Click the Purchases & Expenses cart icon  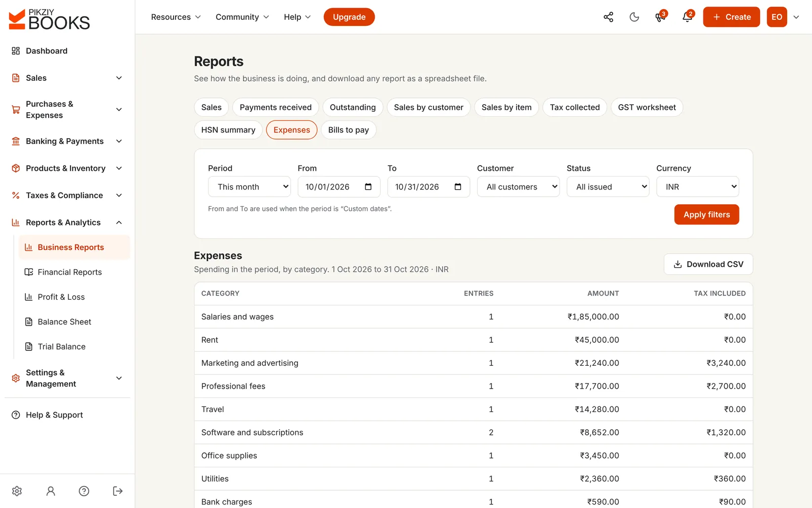point(16,110)
